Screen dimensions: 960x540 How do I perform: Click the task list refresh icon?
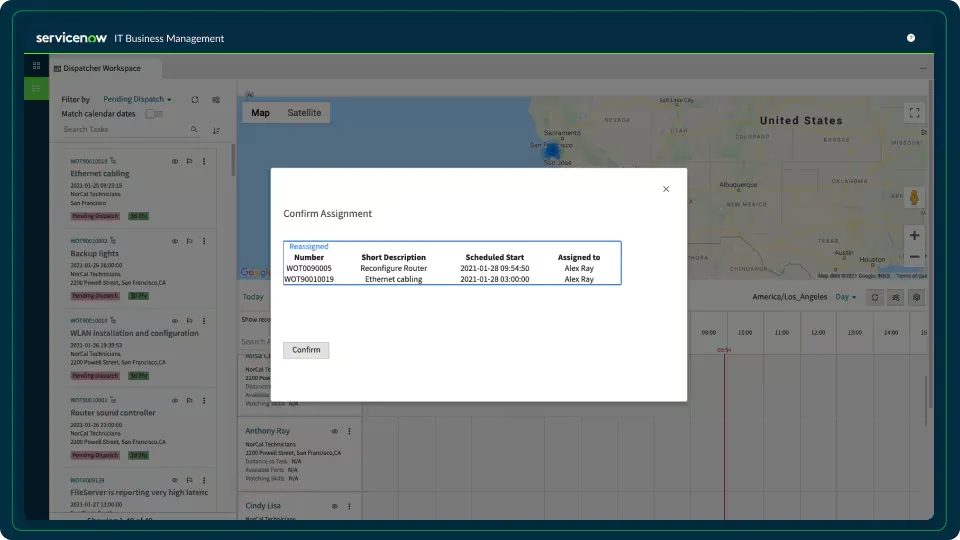pos(195,100)
